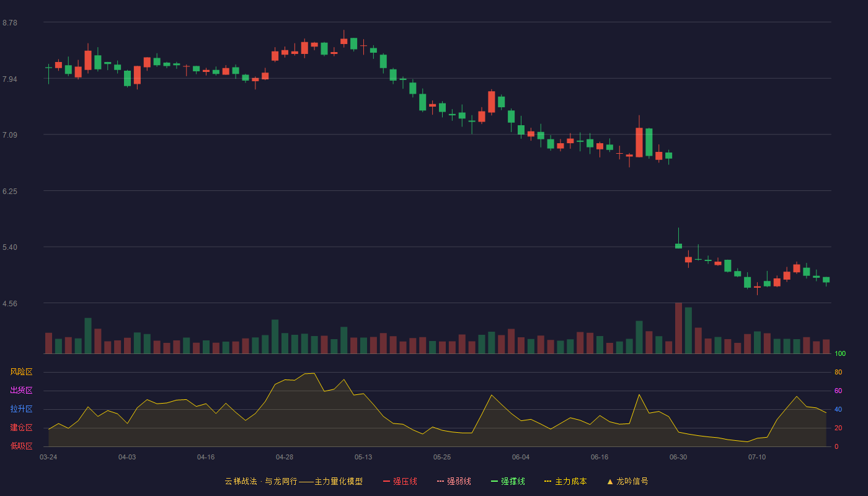This screenshot has width=868, height=496.
Task: Click the 20 indicator scale label
Action: pyautogui.click(x=838, y=428)
